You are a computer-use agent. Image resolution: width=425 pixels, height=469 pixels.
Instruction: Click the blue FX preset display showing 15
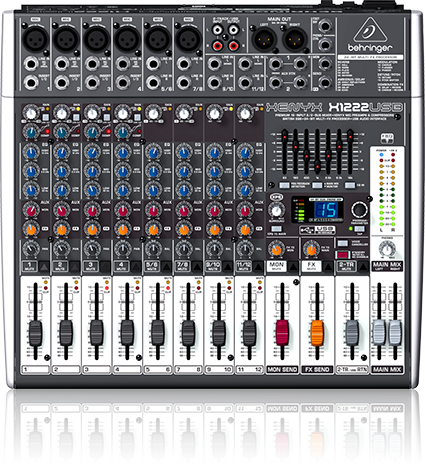tap(325, 210)
